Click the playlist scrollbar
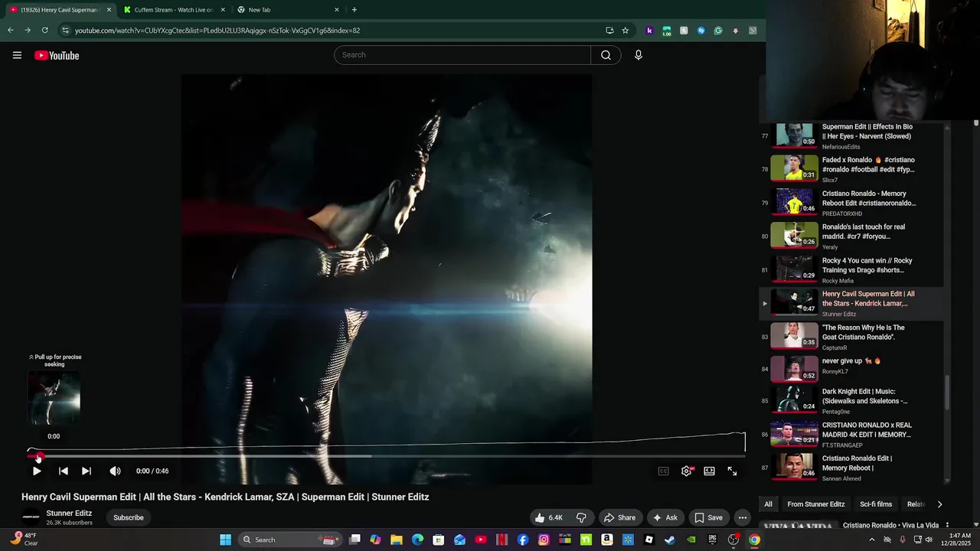The image size is (980, 551). tap(946, 392)
